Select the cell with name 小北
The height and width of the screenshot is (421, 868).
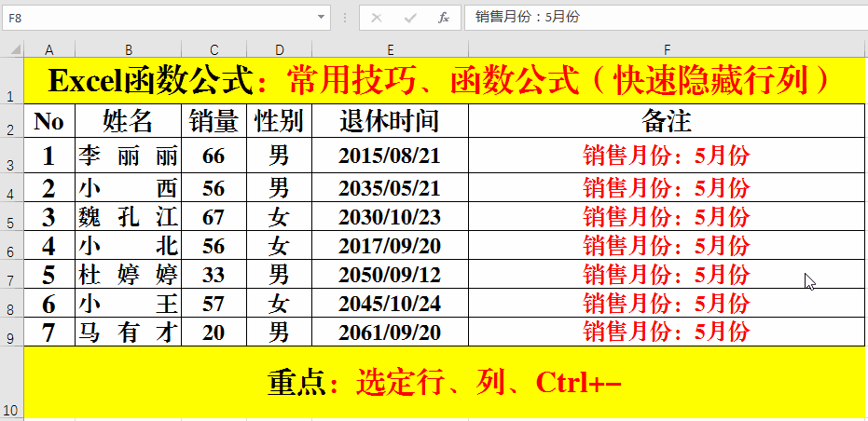(x=129, y=245)
